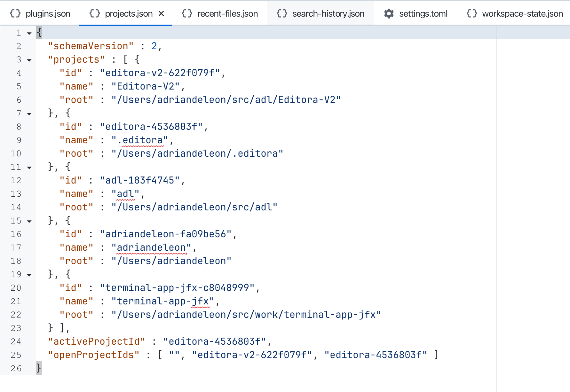Click the plugins.json braces file icon
Viewport: 570px width, 392px height.
pyautogui.click(x=15, y=13)
